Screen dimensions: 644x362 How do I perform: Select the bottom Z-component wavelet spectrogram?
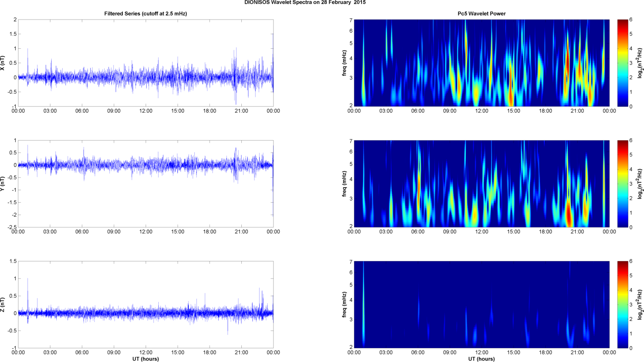(481, 304)
